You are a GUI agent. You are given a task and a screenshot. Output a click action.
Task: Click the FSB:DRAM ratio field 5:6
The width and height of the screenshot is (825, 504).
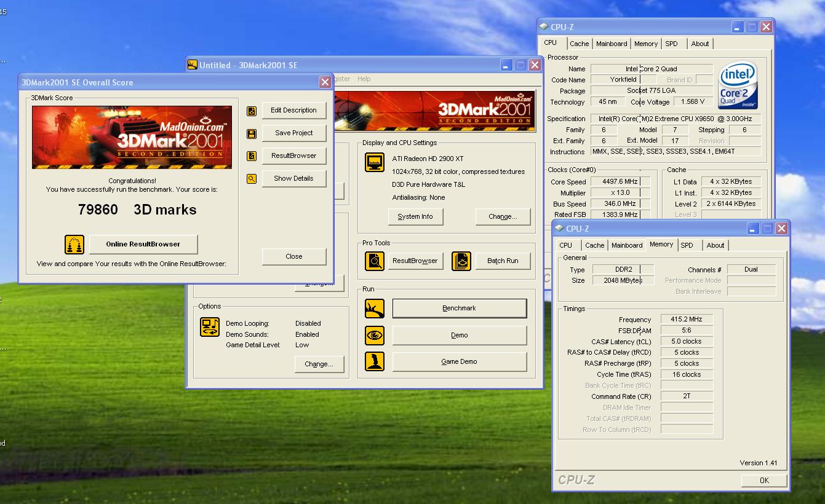pos(687,330)
